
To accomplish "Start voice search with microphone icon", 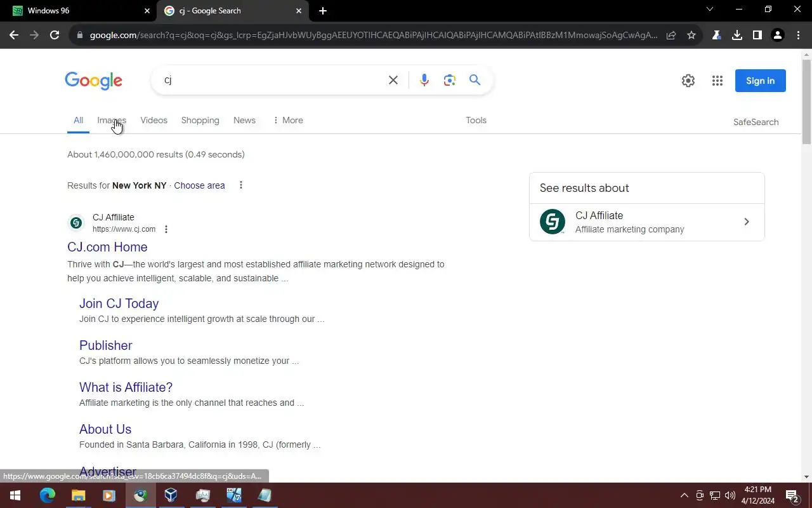I will coord(424,80).
